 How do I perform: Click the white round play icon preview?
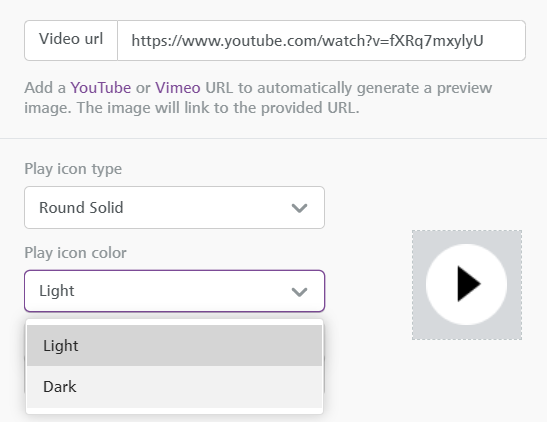click(466, 284)
